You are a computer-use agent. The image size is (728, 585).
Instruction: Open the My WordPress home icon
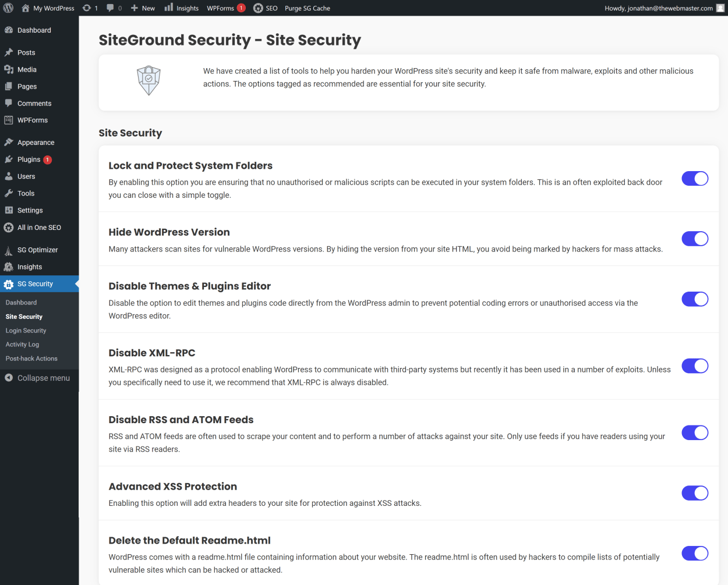[25, 8]
